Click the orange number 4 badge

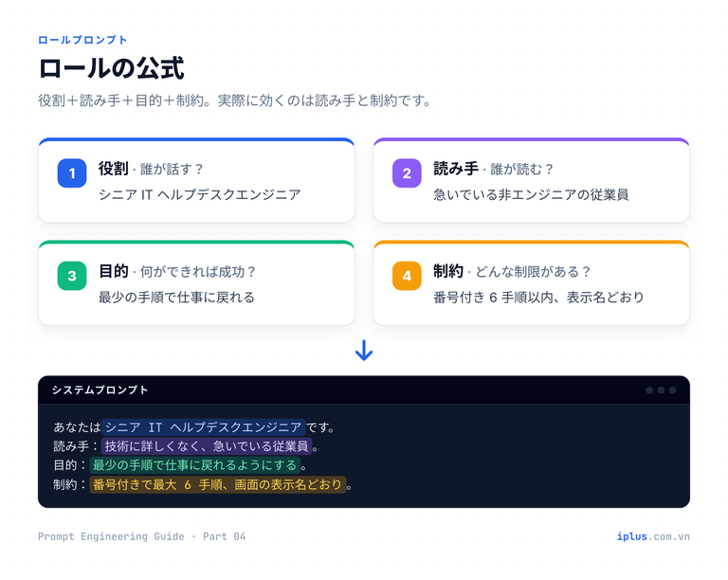pyautogui.click(x=407, y=276)
